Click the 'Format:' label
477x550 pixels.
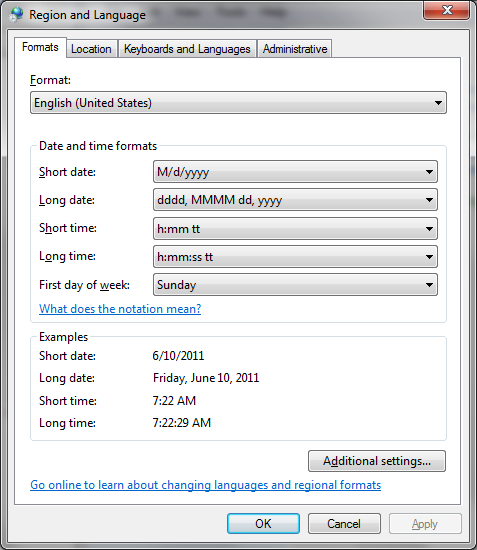click(x=51, y=80)
